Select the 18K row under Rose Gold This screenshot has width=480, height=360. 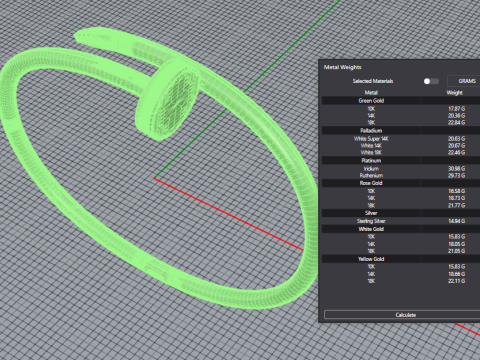(x=401, y=205)
